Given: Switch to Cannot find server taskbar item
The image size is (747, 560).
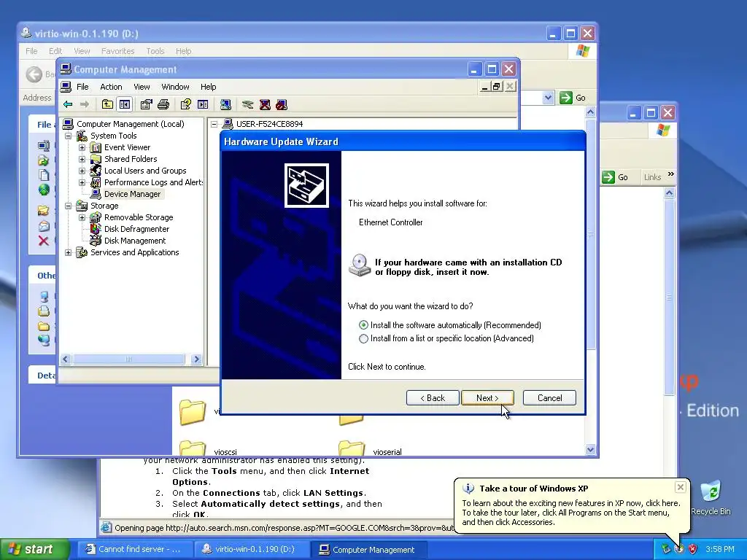Looking at the screenshot, I should click(x=134, y=550).
